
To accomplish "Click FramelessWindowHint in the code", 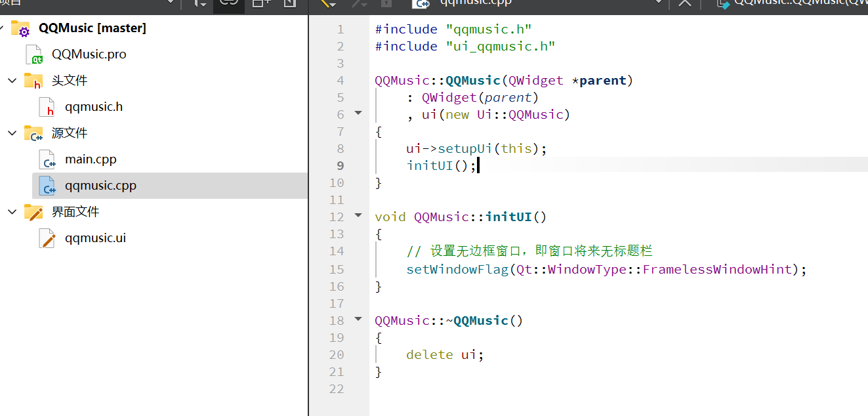I will click(718, 270).
